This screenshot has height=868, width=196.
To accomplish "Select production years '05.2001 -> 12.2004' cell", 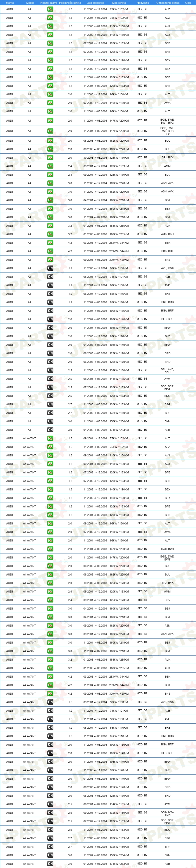I will click(95, 277).
